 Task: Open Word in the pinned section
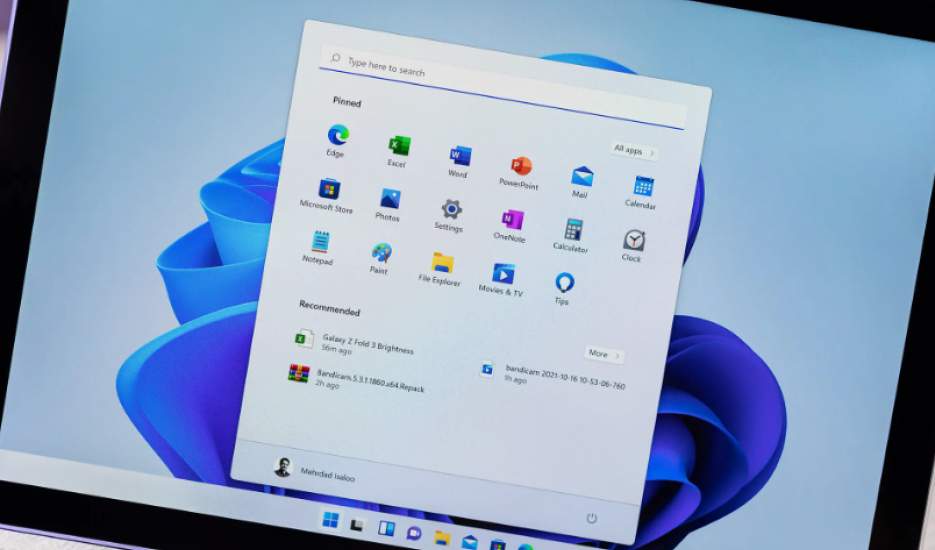(x=460, y=156)
